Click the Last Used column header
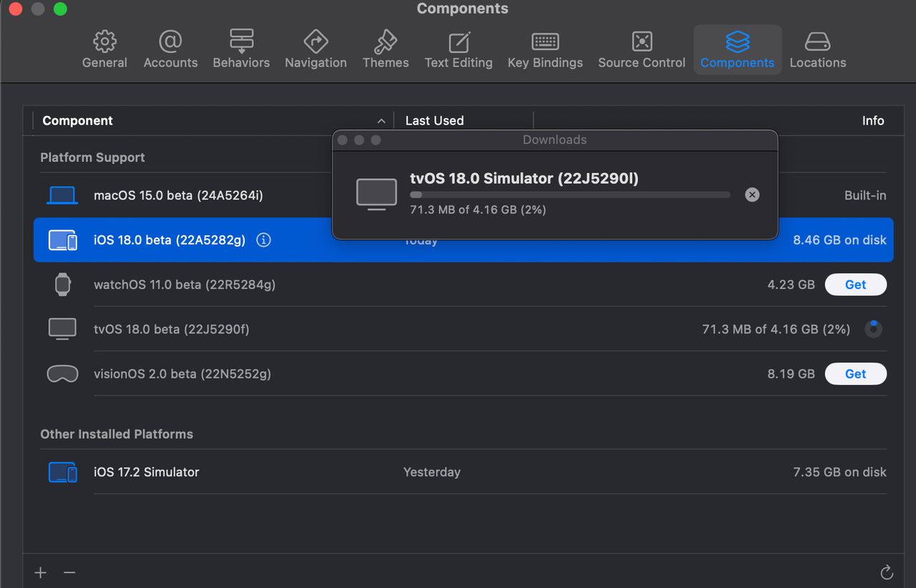Viewport: 916px width, 588px height. [x=434, y=121]
